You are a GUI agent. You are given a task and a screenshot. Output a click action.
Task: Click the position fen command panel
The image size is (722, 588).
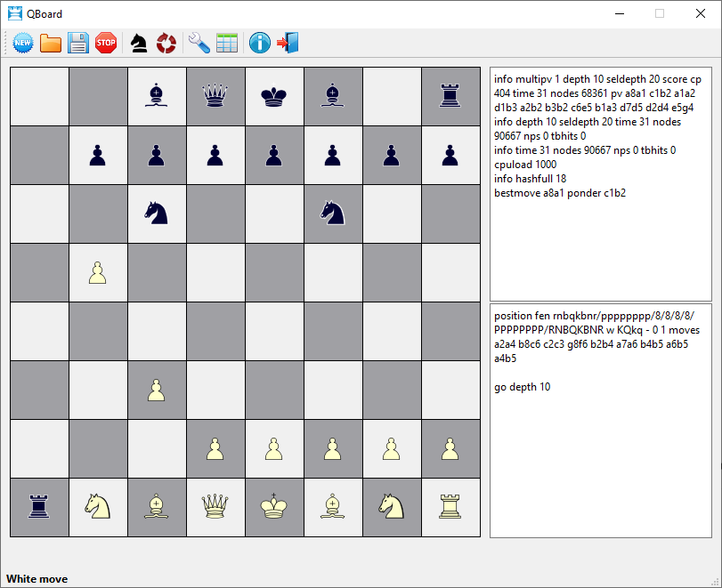(600, 421)
